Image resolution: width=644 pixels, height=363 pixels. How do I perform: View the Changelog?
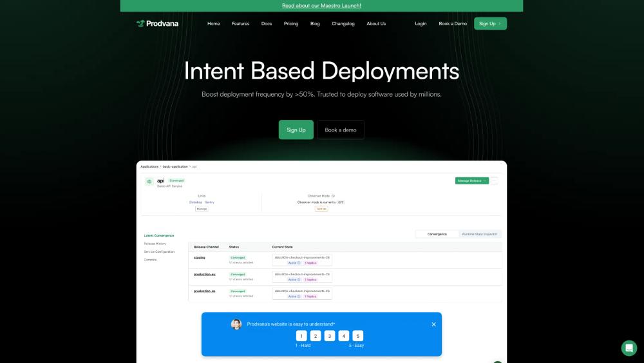(343, 23)
